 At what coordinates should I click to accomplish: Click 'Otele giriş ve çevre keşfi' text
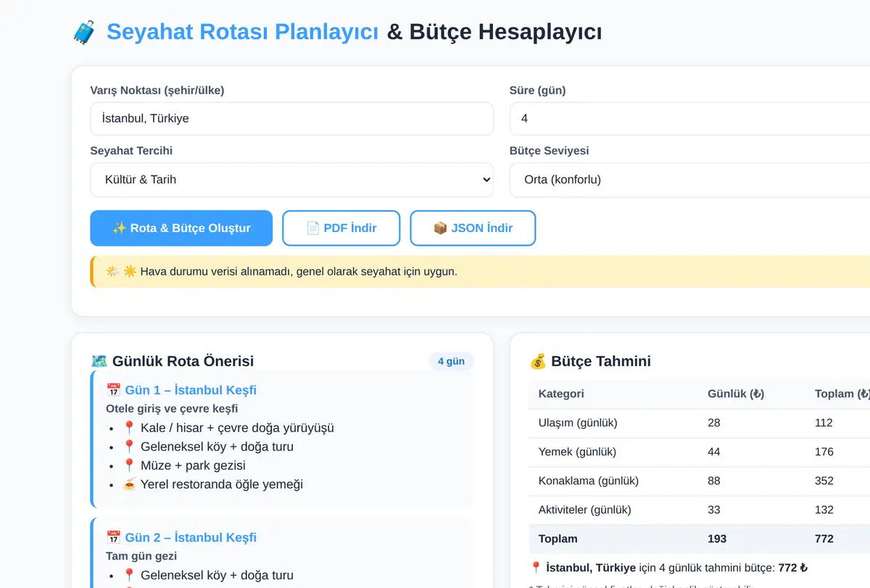point(172,409)
